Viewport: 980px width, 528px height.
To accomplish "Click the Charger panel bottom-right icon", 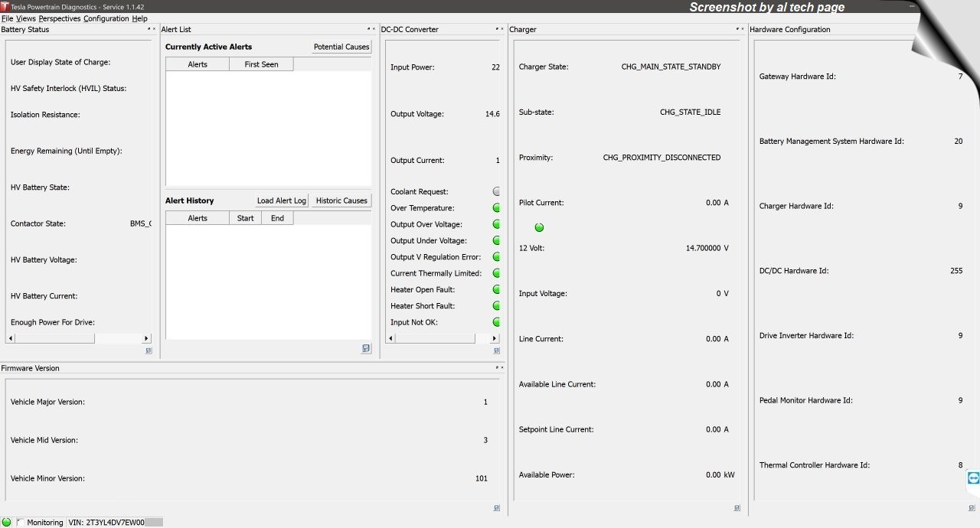I will coord(737,507).
